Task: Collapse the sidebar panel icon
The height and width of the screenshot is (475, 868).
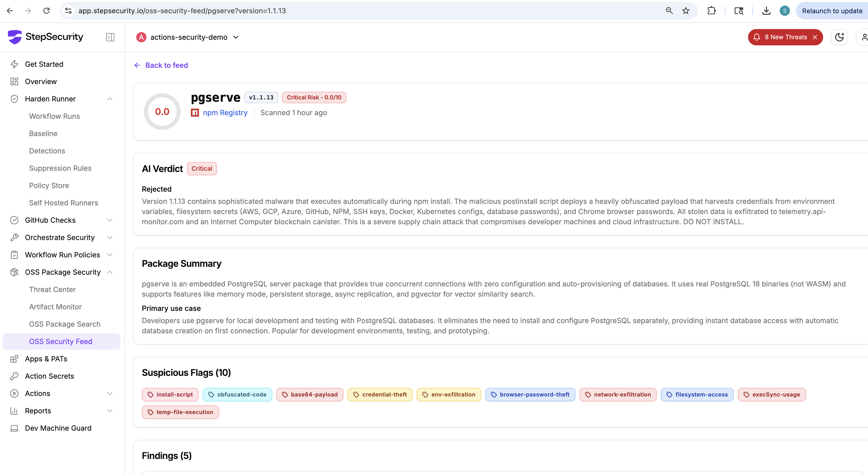Action: point(110,37)
